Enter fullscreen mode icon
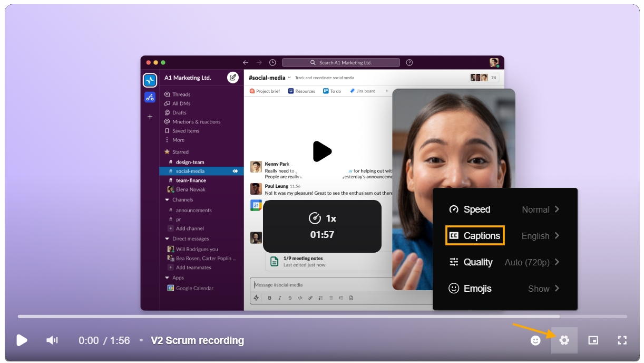This screenshot has width=644, height=363. point(622,340)
